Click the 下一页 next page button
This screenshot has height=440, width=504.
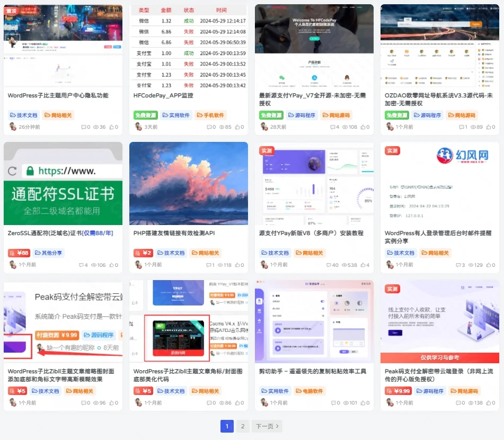267,426
